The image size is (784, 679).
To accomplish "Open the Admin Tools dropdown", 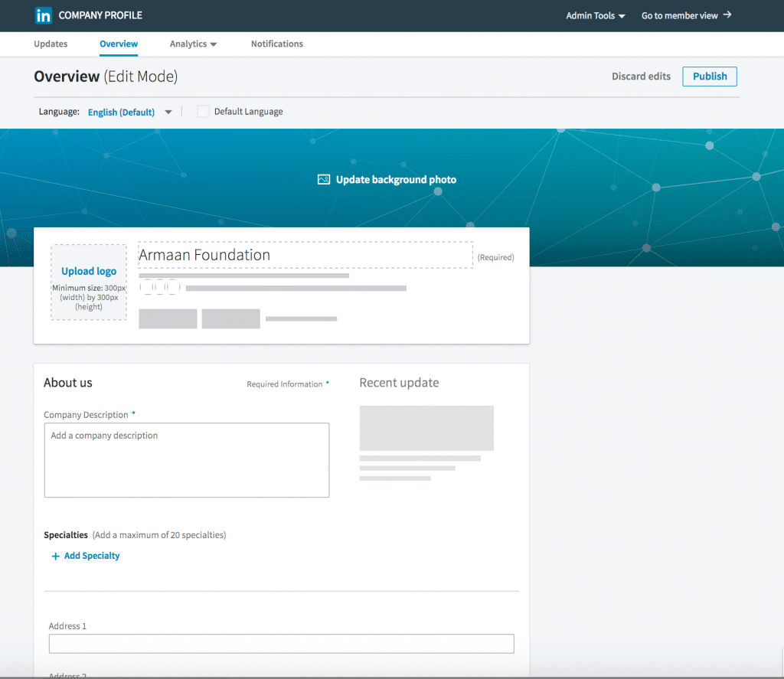I will 596,15.
